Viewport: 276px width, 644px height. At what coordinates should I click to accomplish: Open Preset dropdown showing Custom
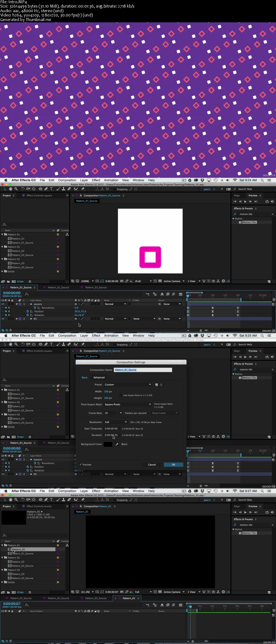click(128, 385)
